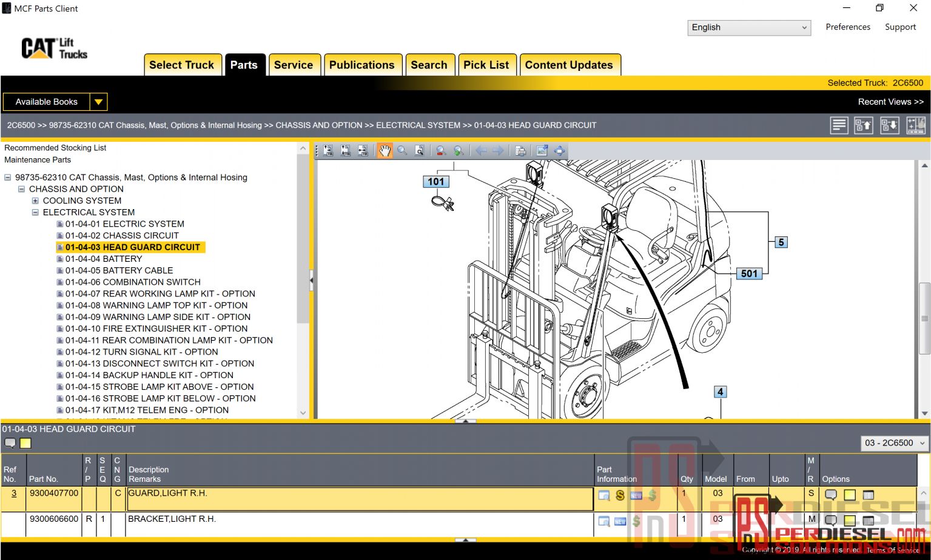Screen dimensions: 931x560
Task: Select 01-04-10 FIRE EXTINGUISHER KIT - OPTION
Action: pyautogui.click(x=156, y=328)
